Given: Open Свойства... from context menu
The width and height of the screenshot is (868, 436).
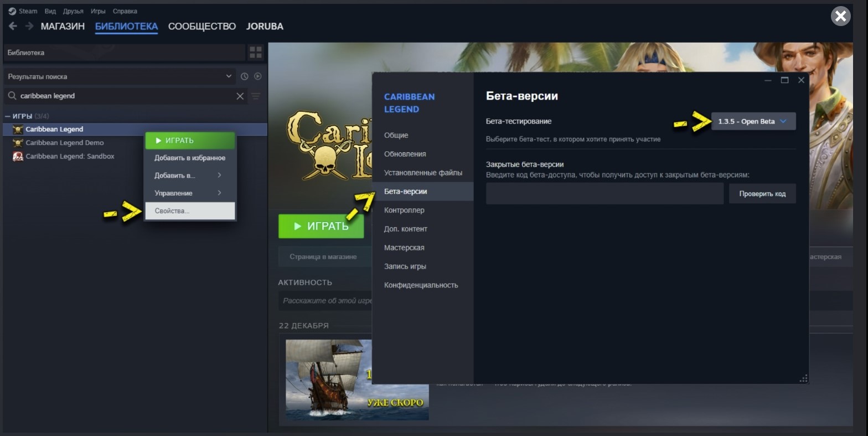Looking at the screenshot, I should pos(190,211).
